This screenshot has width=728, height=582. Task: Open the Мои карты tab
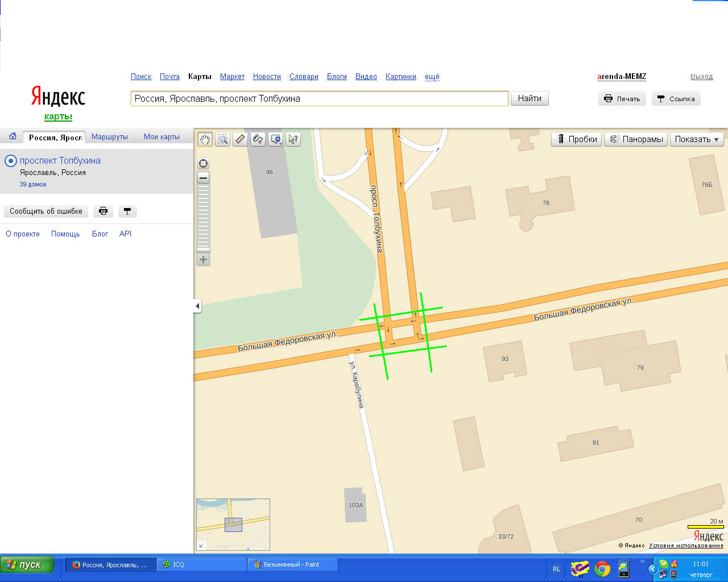tap(162, 137)
